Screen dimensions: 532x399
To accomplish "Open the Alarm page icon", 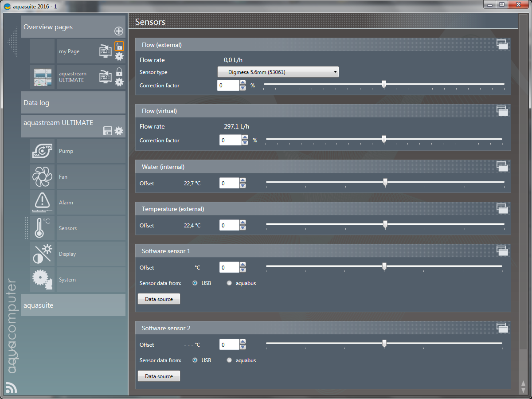I will pyautogui.click(x=43, y=203).
